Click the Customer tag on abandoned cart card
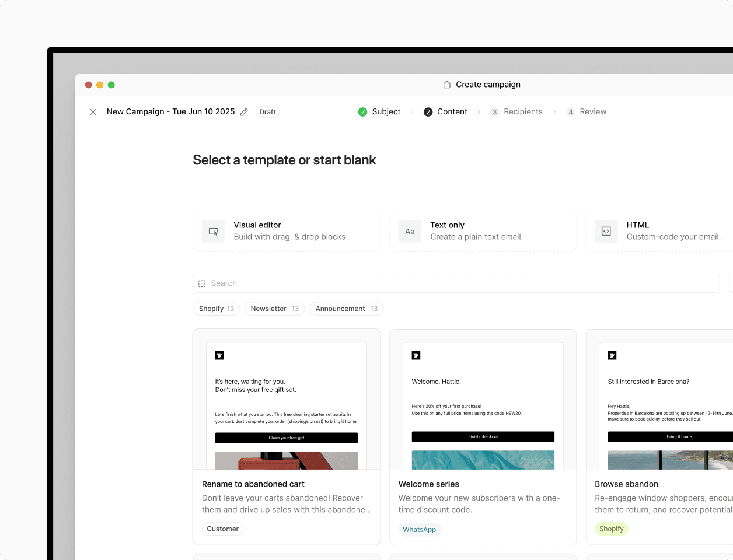The width and height of the screenshot is (733, 560). (223, 529)
